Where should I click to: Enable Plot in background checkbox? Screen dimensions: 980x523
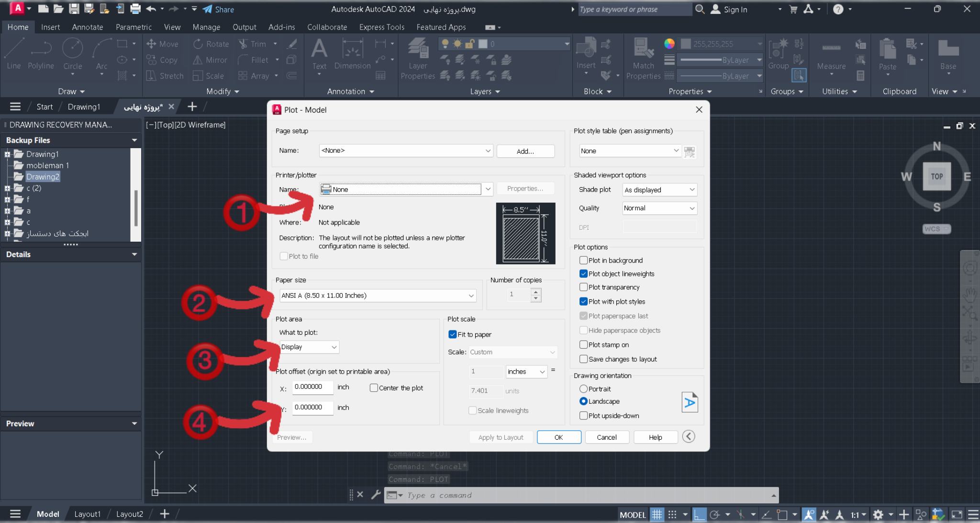583,260
